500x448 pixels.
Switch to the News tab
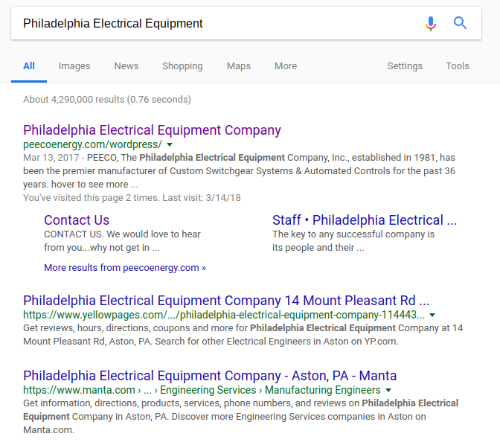pyautogui.click(x=126, y=66)
